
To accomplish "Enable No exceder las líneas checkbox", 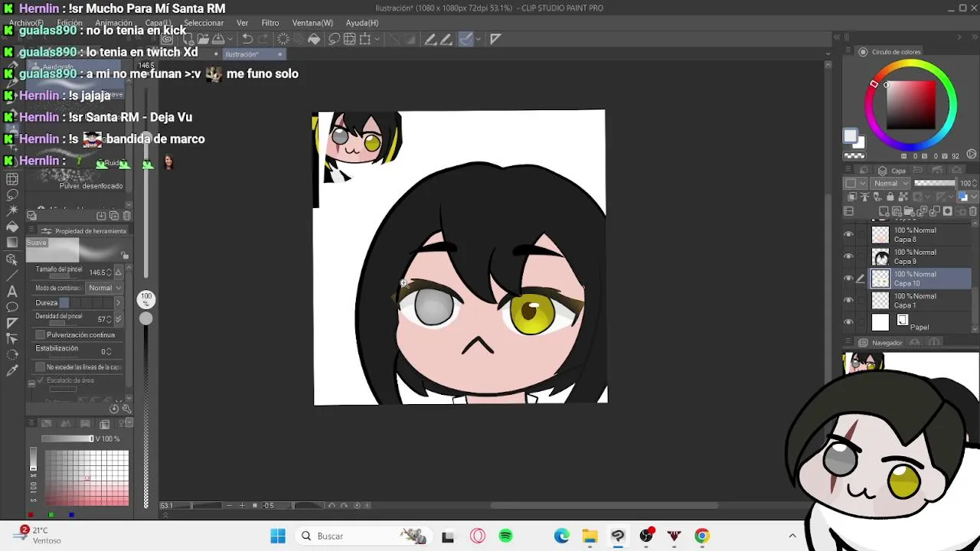I will 41,367.
